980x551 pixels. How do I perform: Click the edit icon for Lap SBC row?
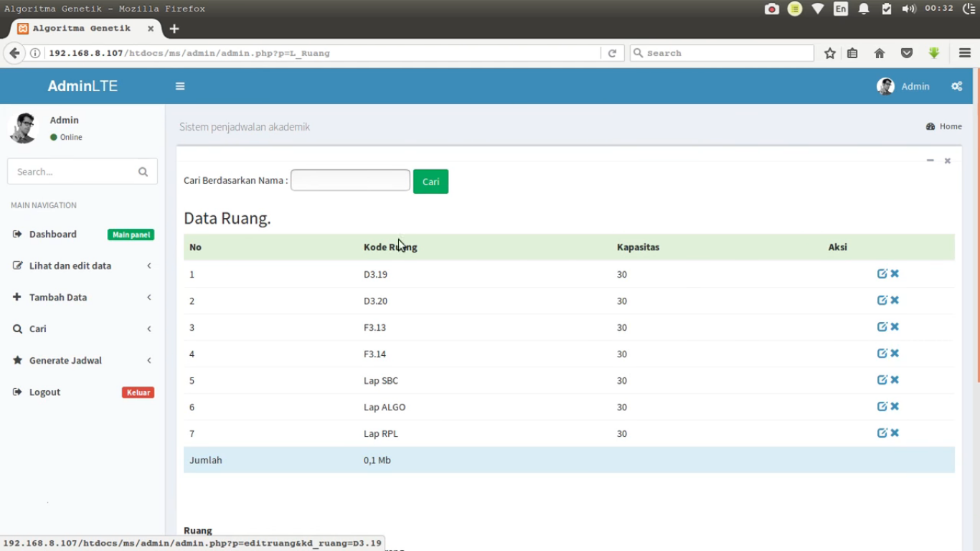click(x=882, y=380)
